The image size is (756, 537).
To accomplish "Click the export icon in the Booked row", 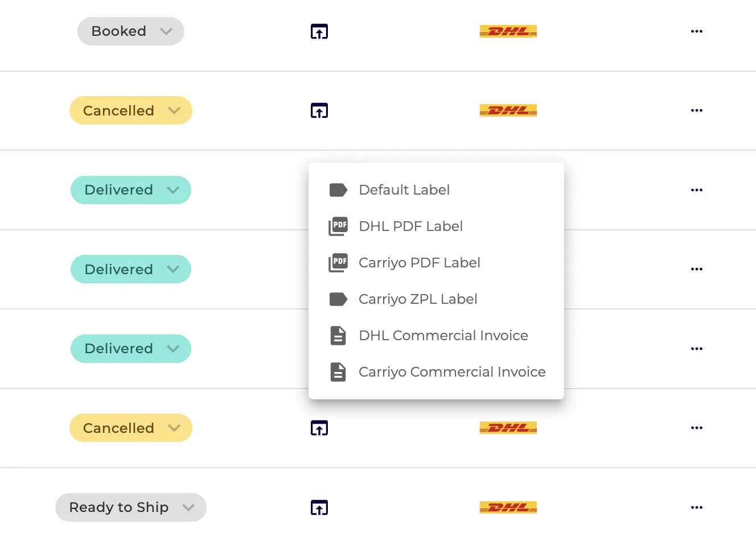I will tap(319, 32).
